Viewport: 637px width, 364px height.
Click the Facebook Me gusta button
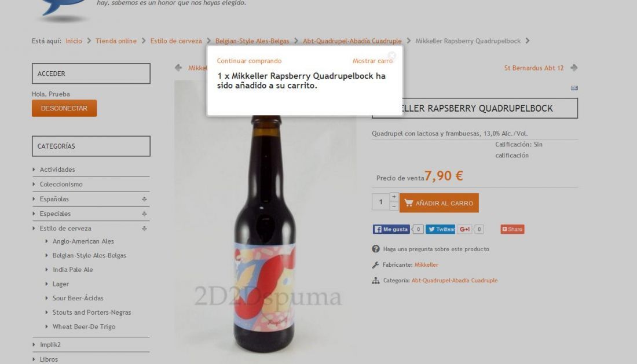(391, 229)
